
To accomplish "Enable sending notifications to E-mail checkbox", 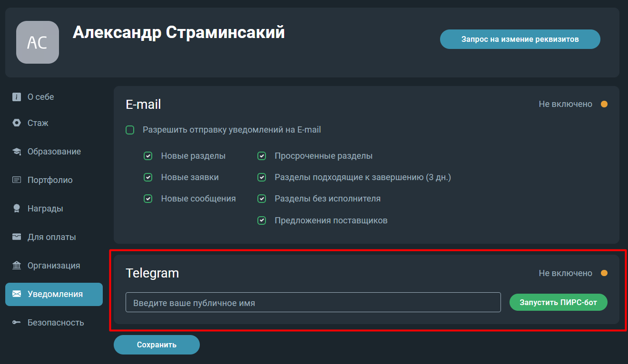I will (x=130, y=130).
